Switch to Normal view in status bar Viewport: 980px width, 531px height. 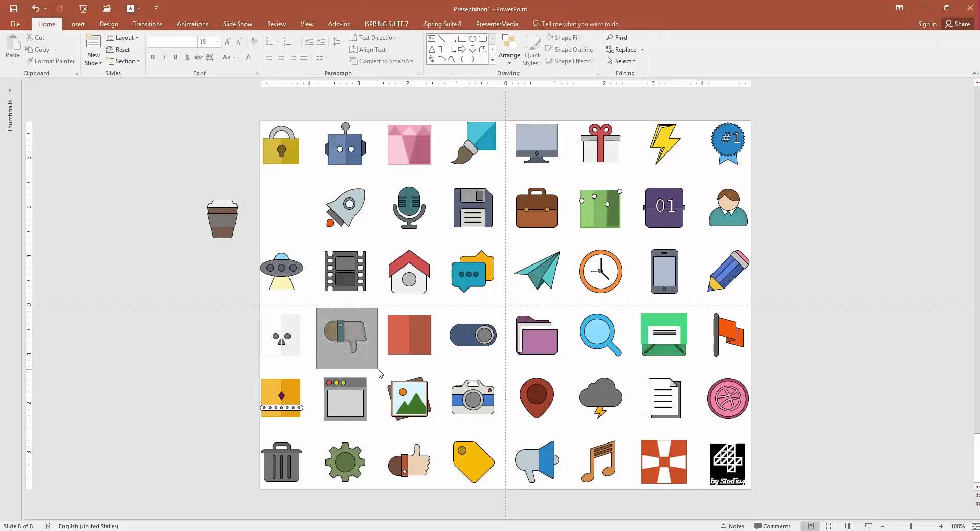810,526
